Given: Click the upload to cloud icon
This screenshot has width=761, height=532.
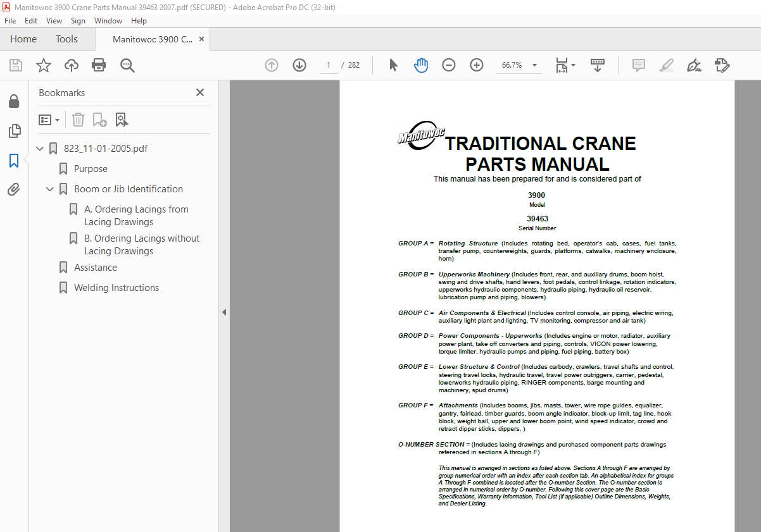Looking at the screenshot, I should pos(72,65).
